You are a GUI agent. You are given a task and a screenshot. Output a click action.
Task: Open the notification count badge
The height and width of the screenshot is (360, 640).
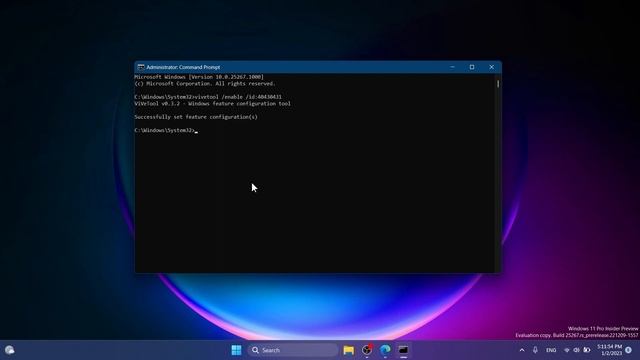tap(629, 350)
